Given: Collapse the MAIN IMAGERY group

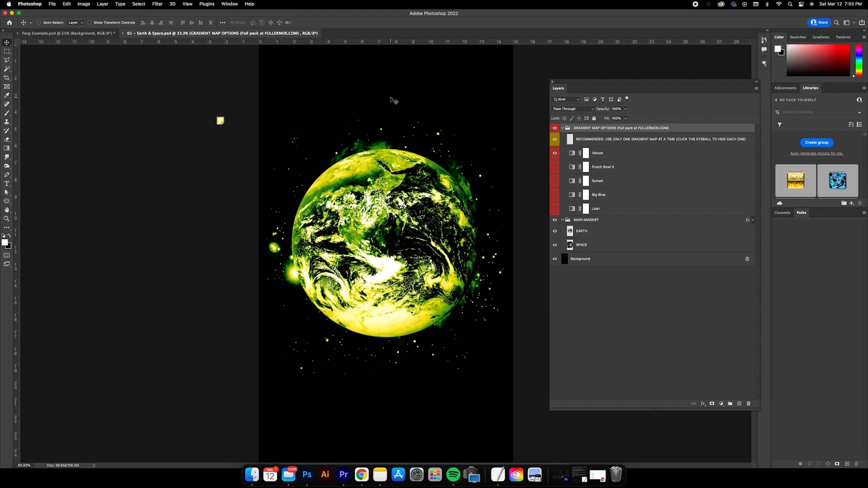Looking at the screenshot, I should (x=562, y=220).
